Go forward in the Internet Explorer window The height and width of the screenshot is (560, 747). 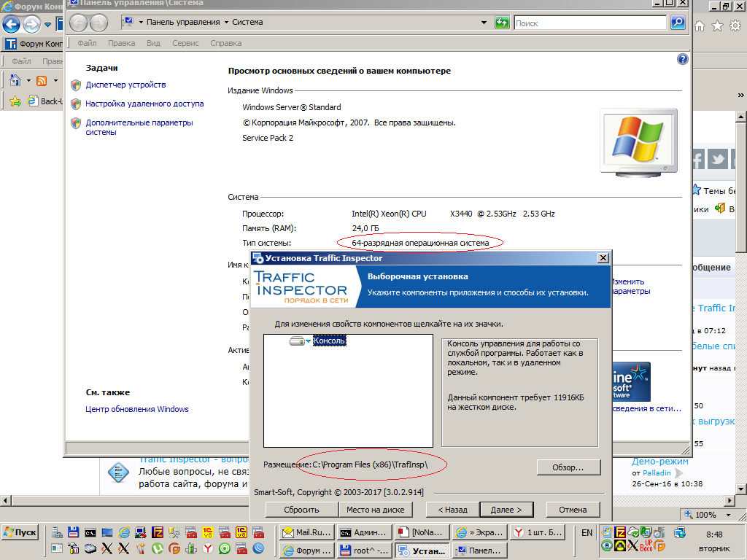[31, 24]
